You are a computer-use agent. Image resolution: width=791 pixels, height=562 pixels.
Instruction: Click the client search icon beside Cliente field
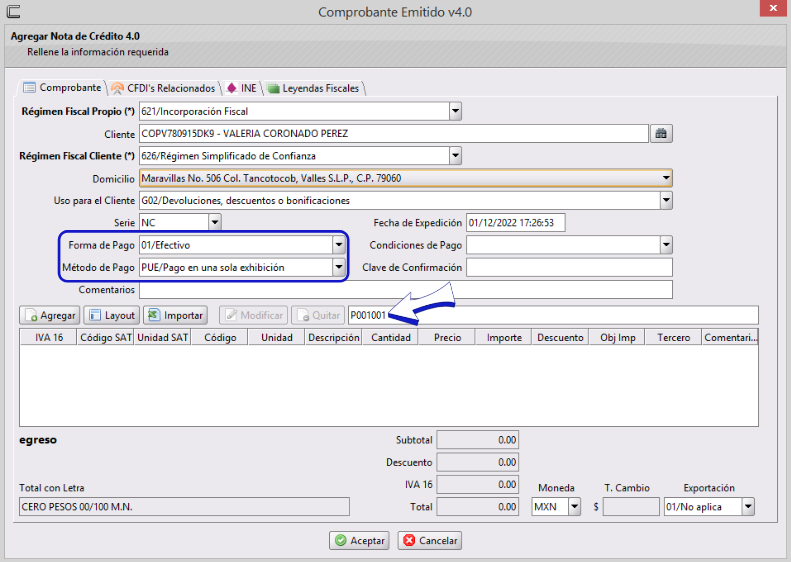point(661,134)
